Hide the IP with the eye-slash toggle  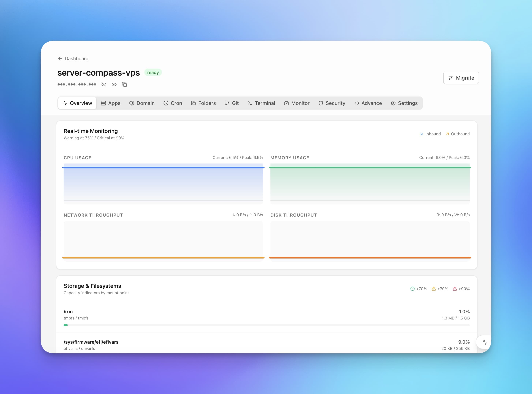104,84
